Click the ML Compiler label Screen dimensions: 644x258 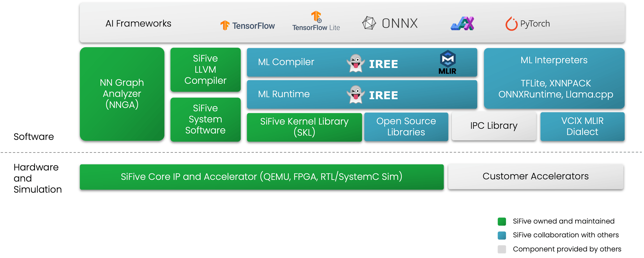point(286,62)
